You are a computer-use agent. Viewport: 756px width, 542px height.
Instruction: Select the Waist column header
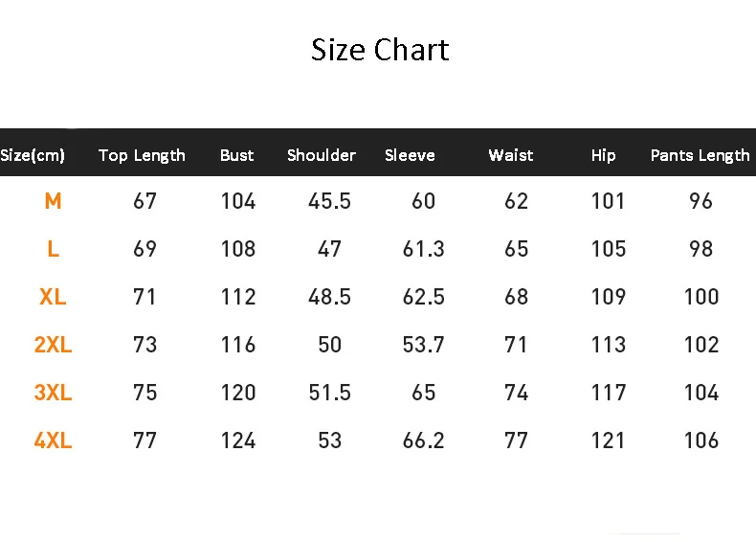[x=511, y=155]
